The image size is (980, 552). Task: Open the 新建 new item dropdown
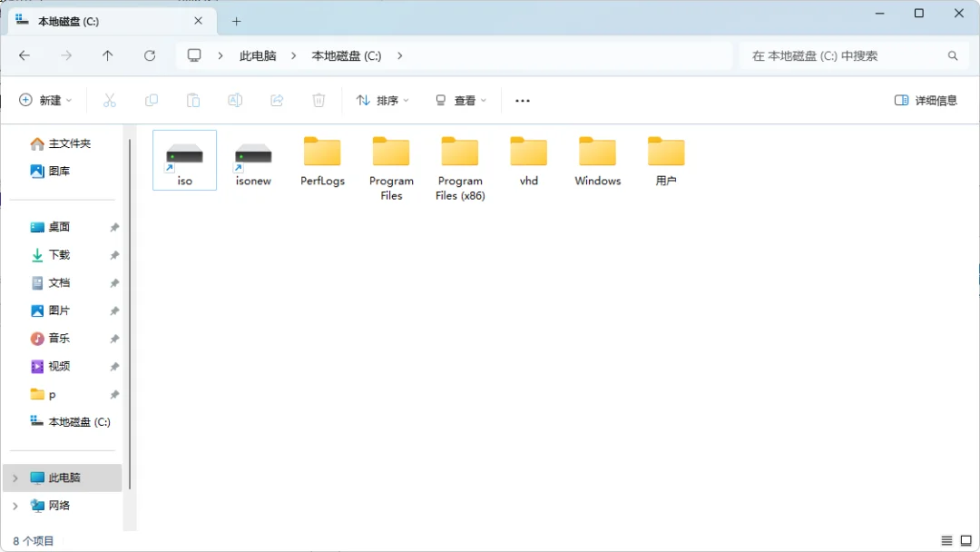pos(45,100)
